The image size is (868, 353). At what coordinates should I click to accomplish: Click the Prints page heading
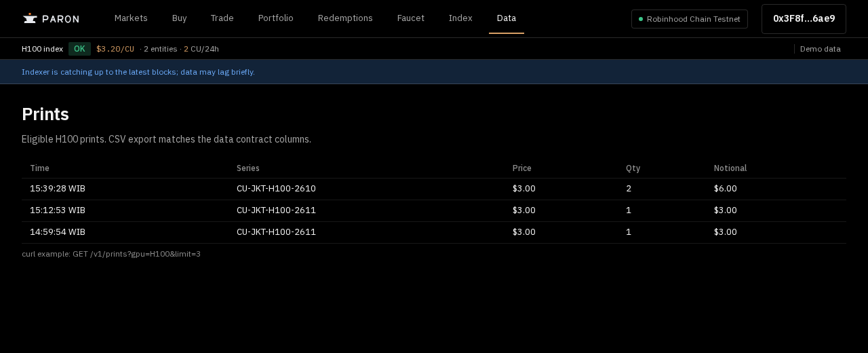[45, 114]
